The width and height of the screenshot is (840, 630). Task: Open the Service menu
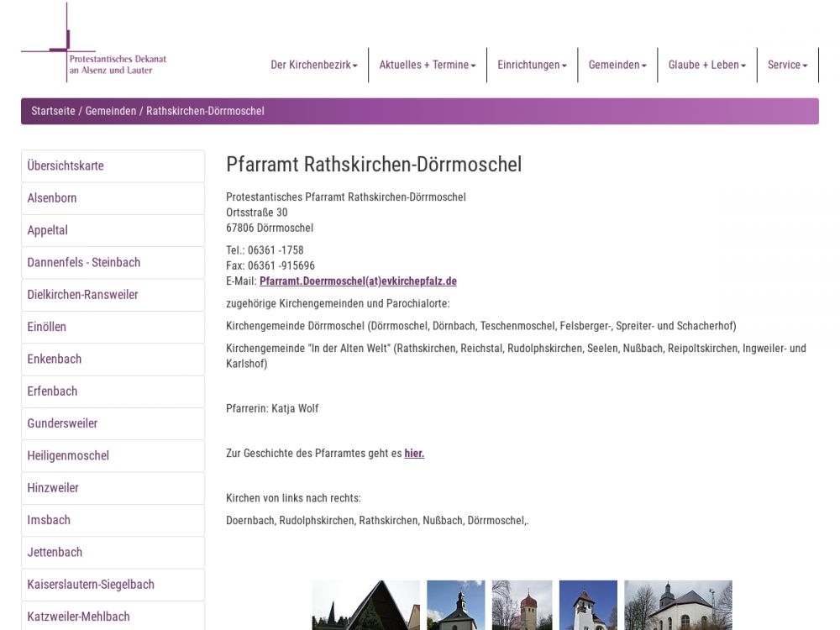787,65
